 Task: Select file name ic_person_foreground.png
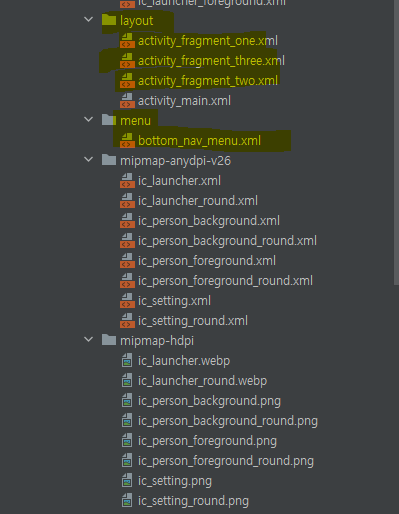click(207, 441)
